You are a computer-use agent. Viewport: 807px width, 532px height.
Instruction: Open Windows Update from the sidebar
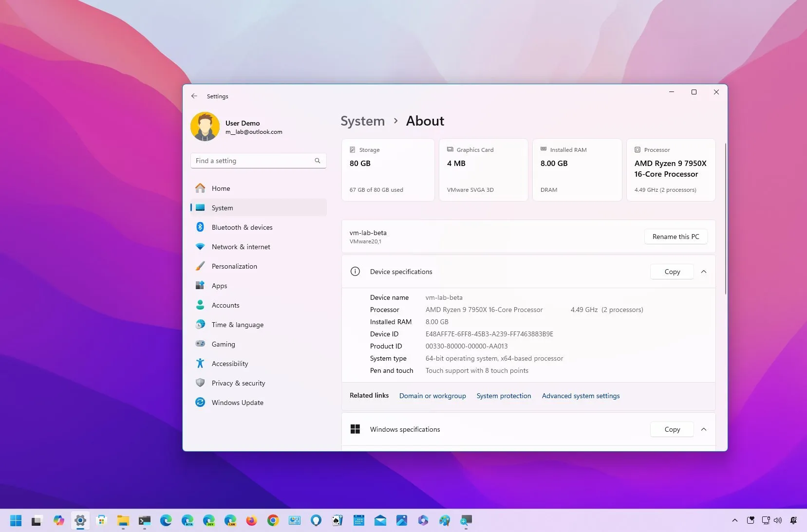pyautogui.click(x=238, y=403)
